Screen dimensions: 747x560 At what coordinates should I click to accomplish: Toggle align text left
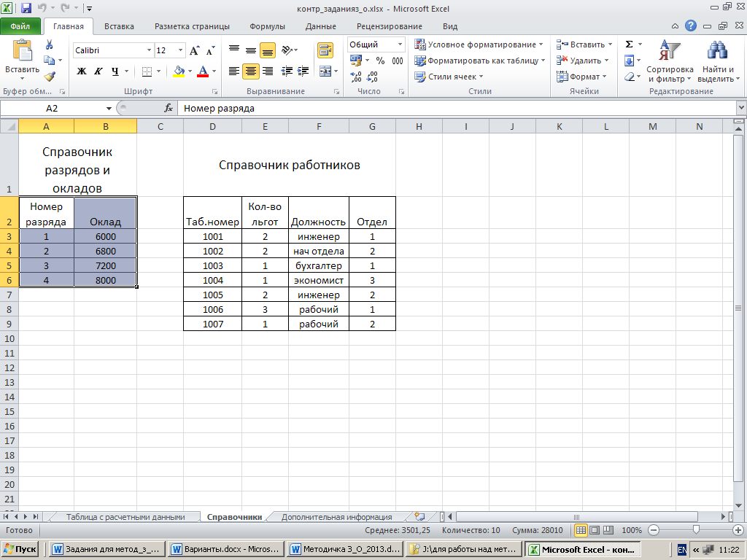pos(234,71)
